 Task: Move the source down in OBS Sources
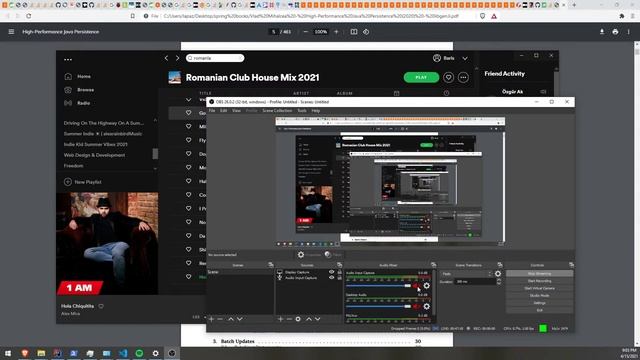click(x=318, y=319)
